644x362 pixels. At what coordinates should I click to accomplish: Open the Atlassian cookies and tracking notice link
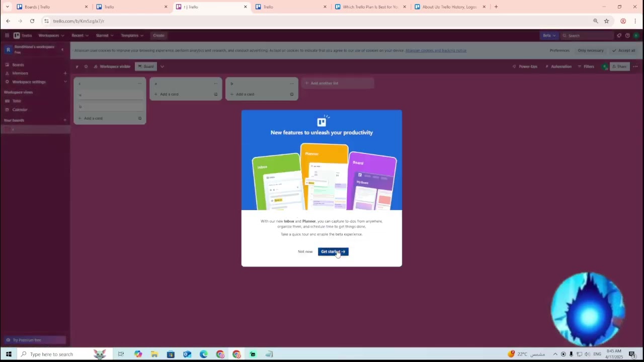point(436,50)
